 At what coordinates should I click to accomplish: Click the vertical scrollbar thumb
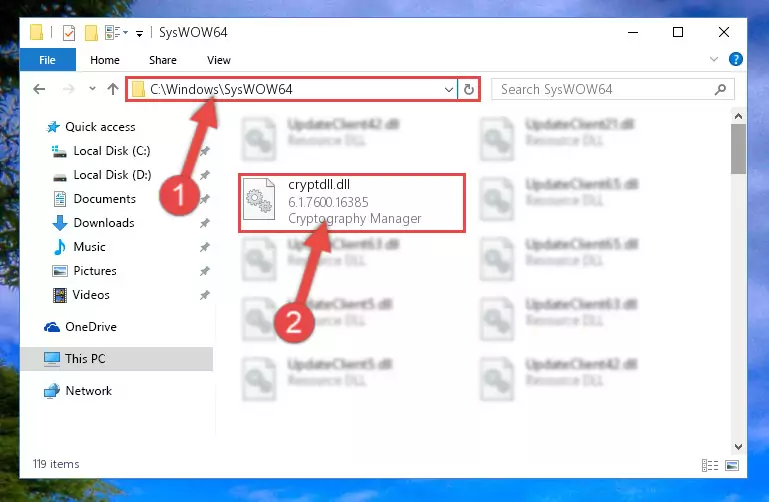pos(738,149)
